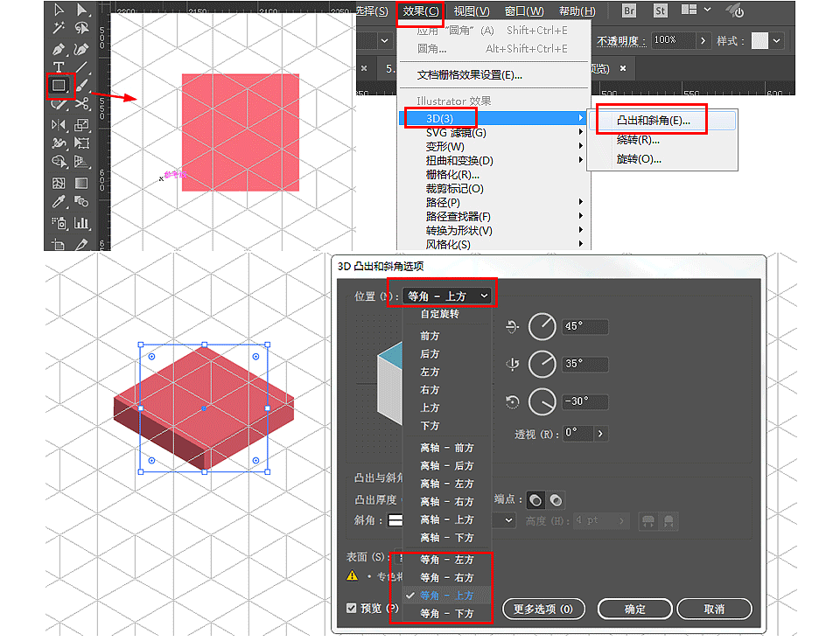Enable the solid cap 端点 button
Viewport: 840px width, 641px height.
535,500
